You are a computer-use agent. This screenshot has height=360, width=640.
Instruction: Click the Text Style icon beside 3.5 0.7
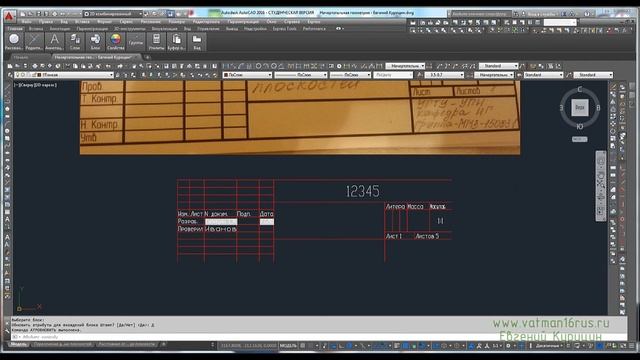(x=420, y=75)
